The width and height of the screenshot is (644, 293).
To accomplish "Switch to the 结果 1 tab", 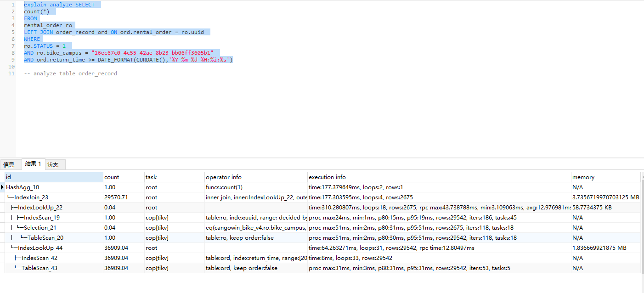I will click(33, 164).
